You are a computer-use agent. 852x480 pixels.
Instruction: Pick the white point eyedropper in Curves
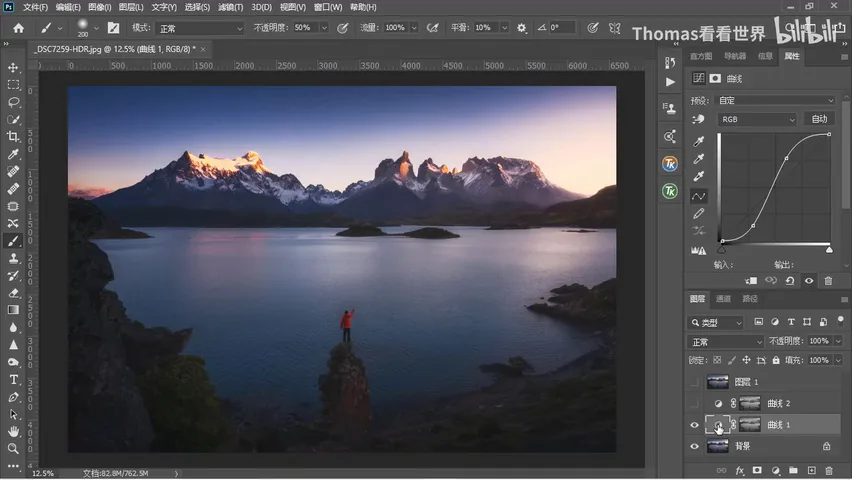tap(699, 176)
